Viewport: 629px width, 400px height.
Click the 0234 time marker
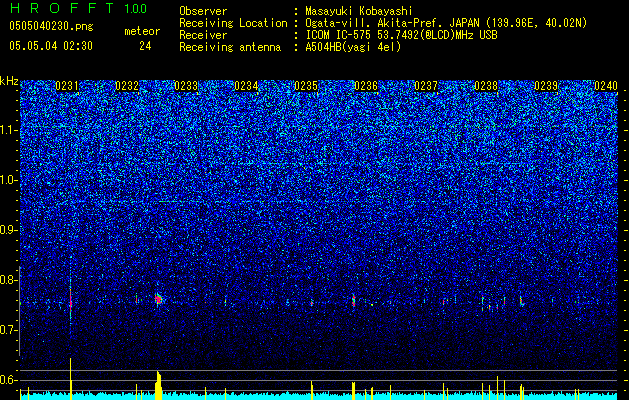246,86
